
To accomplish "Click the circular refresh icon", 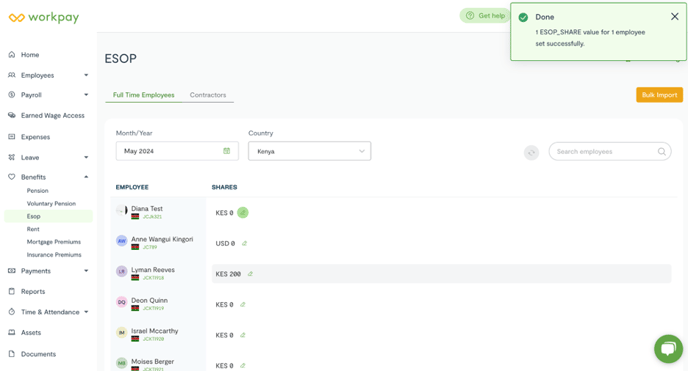I will coord(531,153).
